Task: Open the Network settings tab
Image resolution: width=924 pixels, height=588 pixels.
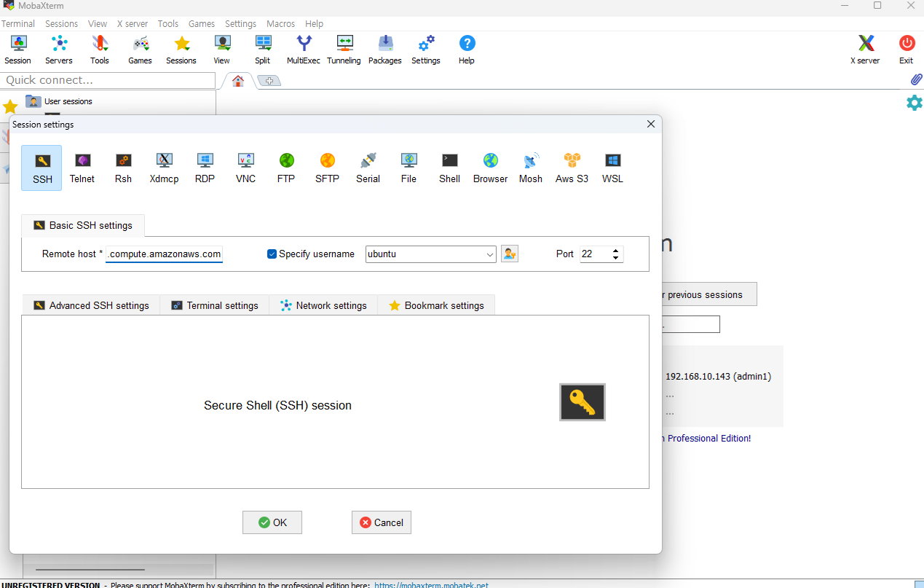Action: [x=323, y=305]
